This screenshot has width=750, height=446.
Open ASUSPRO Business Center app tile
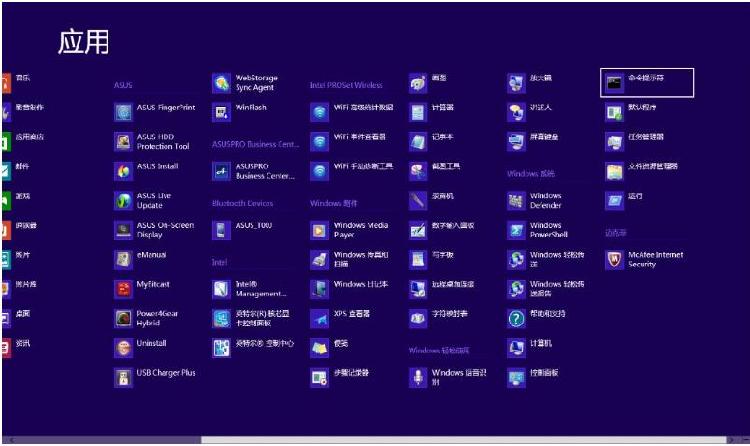[x=253, y=171]
